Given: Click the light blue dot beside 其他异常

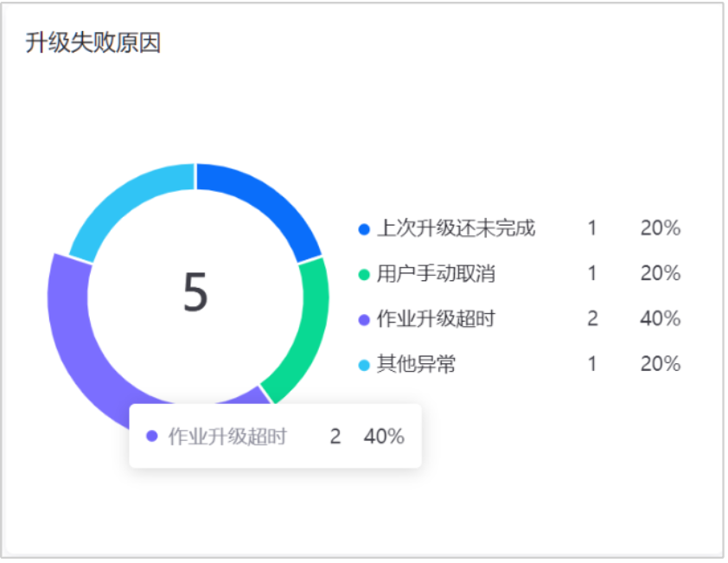Looking at the screenshot, I should (x=364, y=365).
